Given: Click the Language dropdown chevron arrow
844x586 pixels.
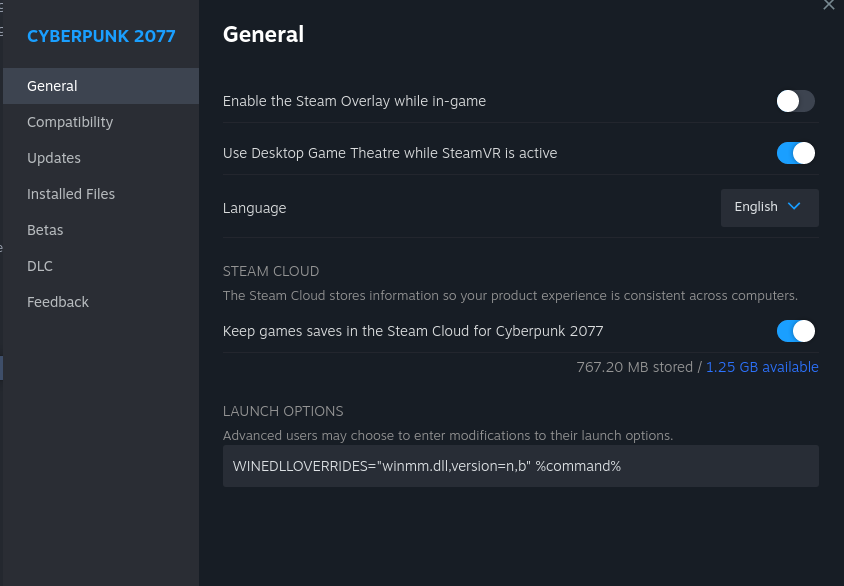Looking at the screenshot, I should click(795, 207).
